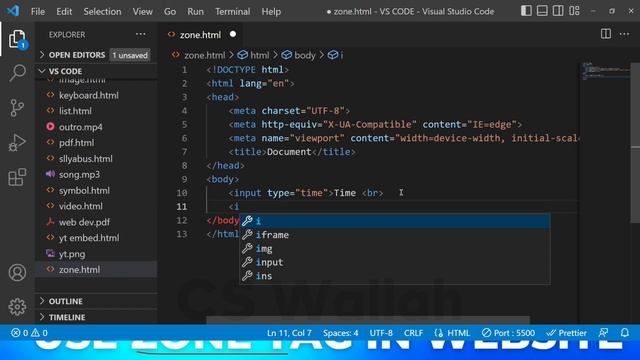This screenshot has height=360, width=640.
Task: Choose input from autocomplete suggestions
Action: click(x=395, y=262)
